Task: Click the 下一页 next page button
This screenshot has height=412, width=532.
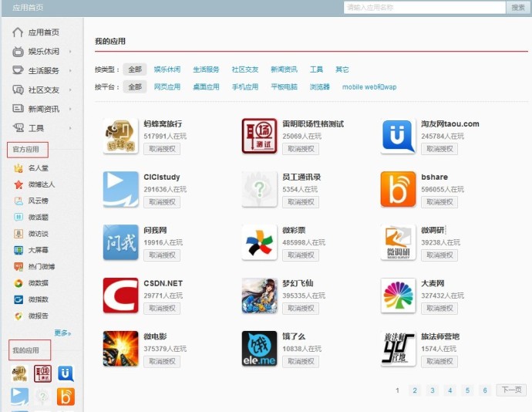Action: click(511, 390)
